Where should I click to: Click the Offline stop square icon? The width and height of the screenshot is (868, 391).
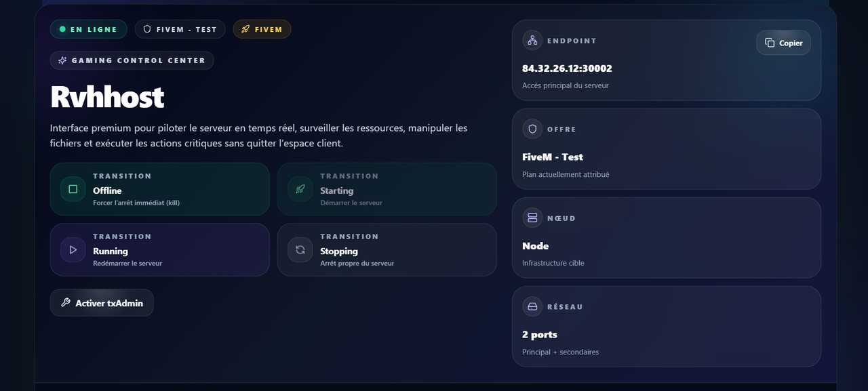(x=73, y=189)
